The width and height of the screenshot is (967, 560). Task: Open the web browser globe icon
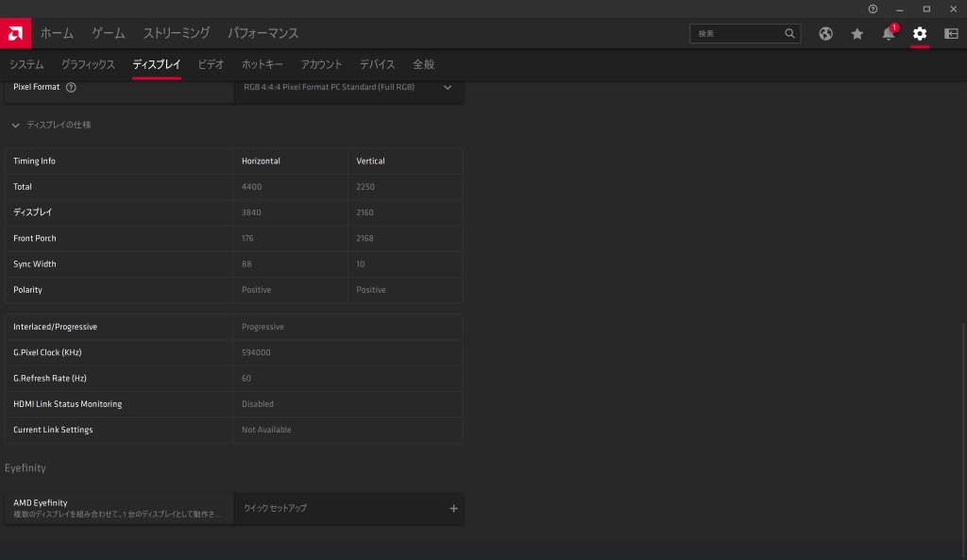[825, 33]
